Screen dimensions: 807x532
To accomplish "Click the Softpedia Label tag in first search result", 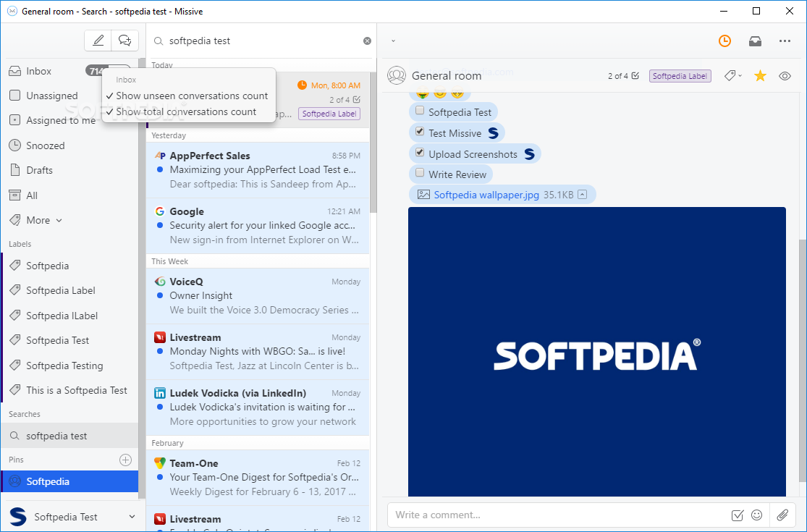I will click(x=329, y=114).
